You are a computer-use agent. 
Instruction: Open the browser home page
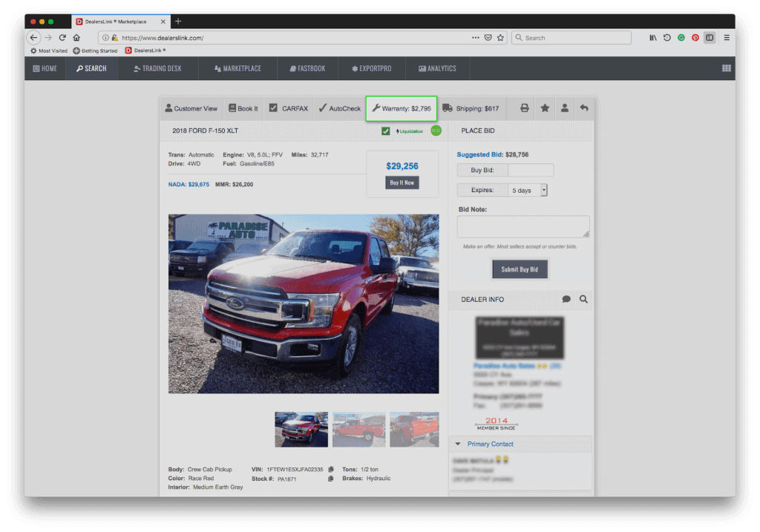[76, 37]
